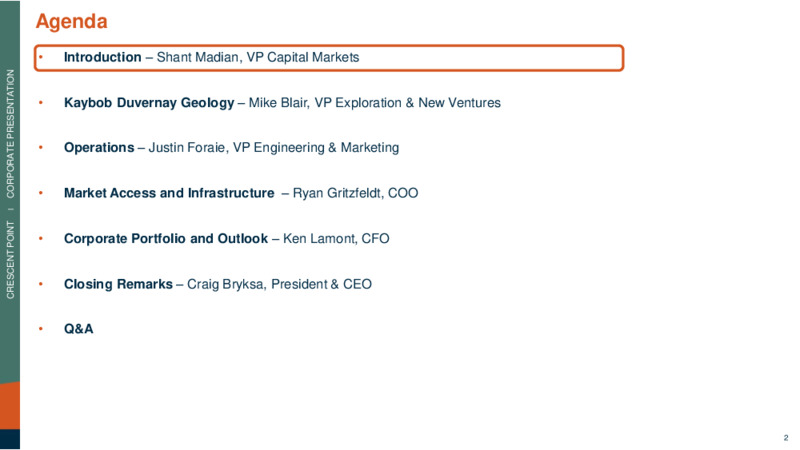Screen dimensions: 800x450
Task: Click Ryan Gritzfeldt, COO text
Action: (x=355, y=193)
